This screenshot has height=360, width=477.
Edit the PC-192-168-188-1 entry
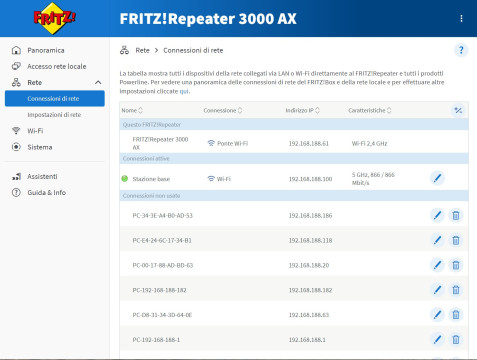pos(437,340)
